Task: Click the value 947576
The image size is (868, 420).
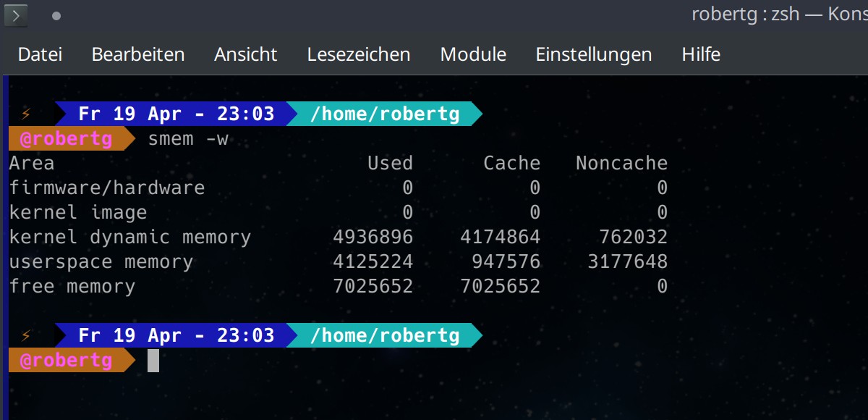Action: [506, 261]
